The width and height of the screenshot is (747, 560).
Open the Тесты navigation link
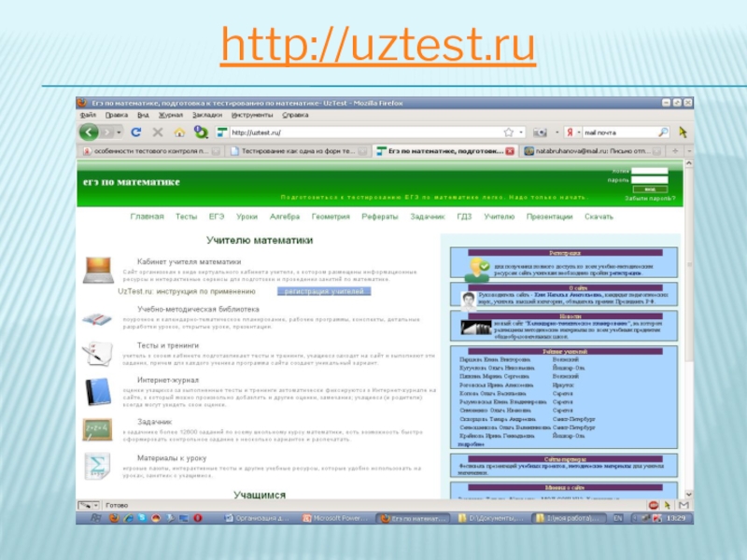(x=186, y=217)
